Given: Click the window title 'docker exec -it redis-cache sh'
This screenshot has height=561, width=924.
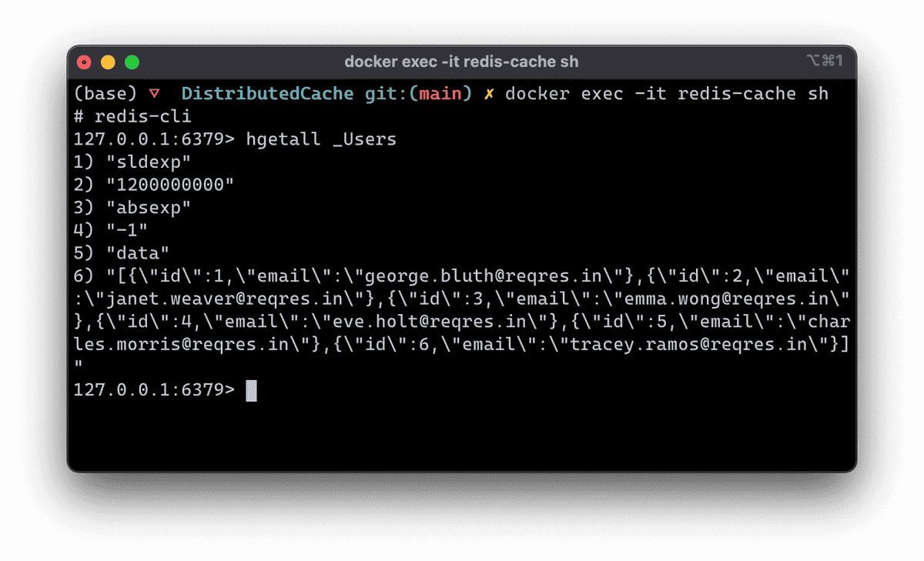Looking at the screenshot, I should [x=461, y=62].
